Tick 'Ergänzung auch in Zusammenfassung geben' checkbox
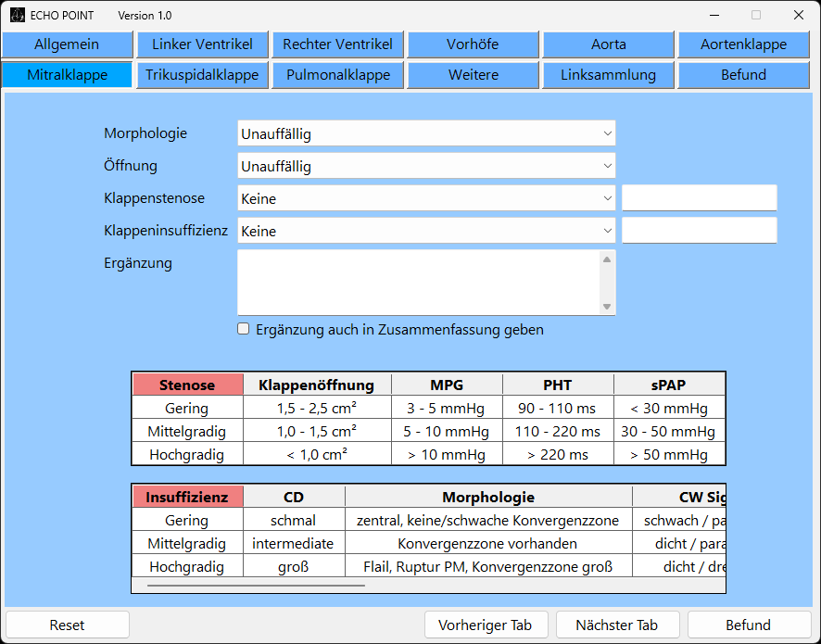Screen dimensions: 821x644 pyautogui.click(x=244, y=329)
